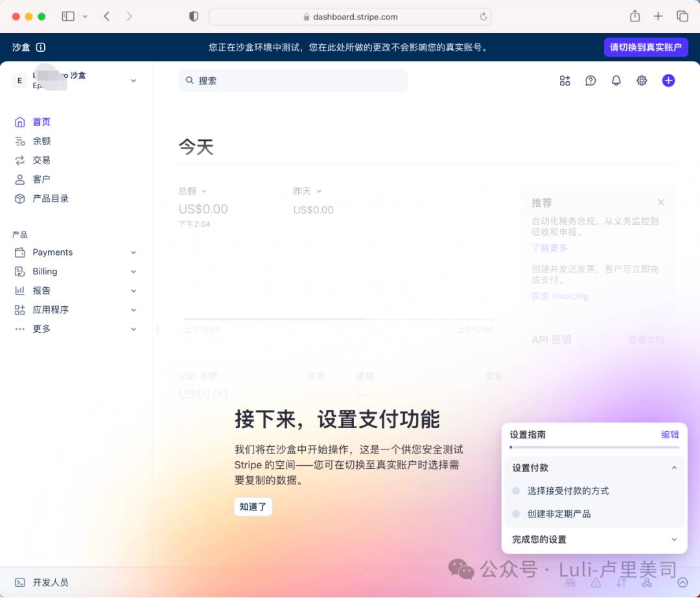Go to 余额 in the sidebar

tap(41, 141)
